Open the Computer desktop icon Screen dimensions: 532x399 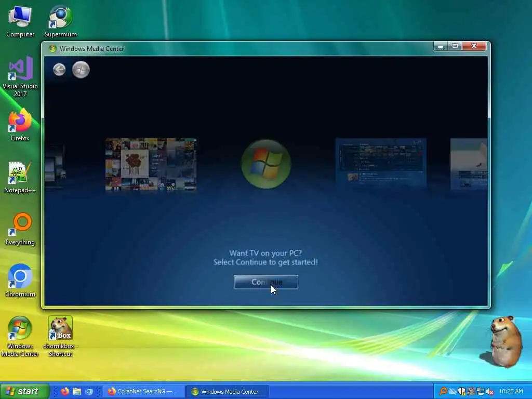click(20, 22)
